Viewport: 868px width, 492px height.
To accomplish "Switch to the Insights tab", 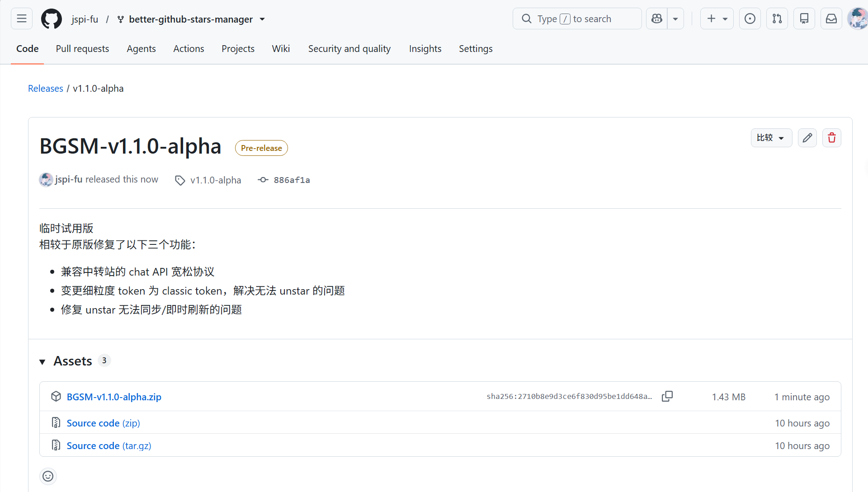I will [x=425, y=49].
